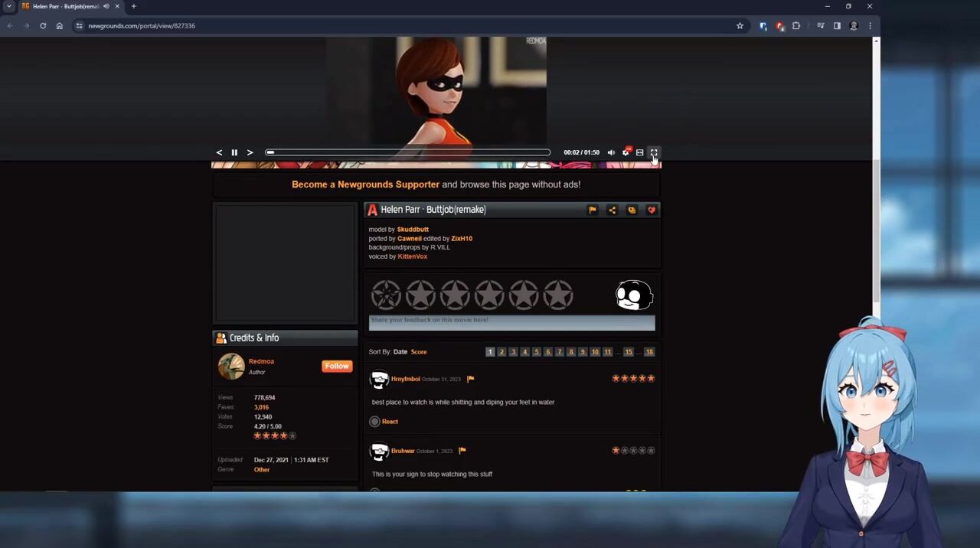Open reviewer Bruhwar's profile link
Image resolution: width=980 pixels, height=548 pixels.
pyautogui.click(x=403, y=451)
